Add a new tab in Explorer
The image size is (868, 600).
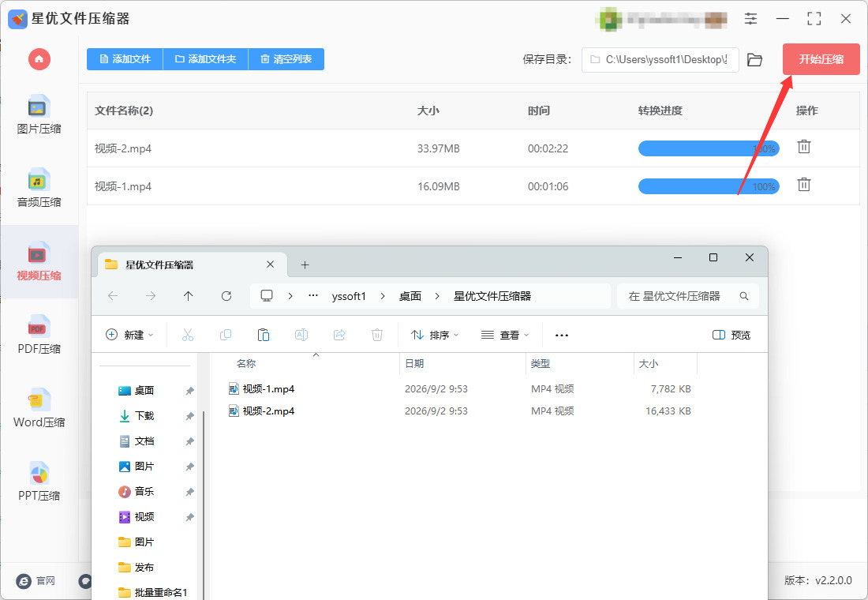tap(305, 264)
